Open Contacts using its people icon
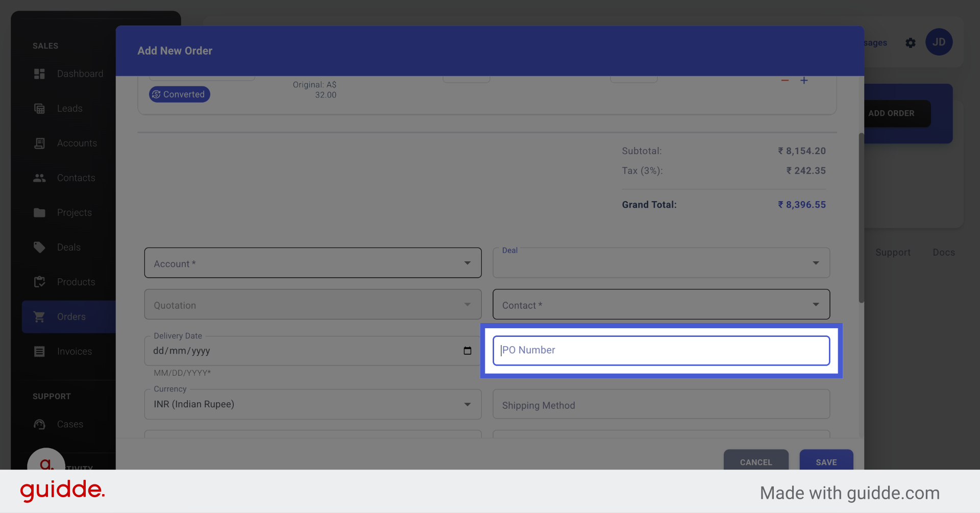The image size is (980, 513). point(39,178)
